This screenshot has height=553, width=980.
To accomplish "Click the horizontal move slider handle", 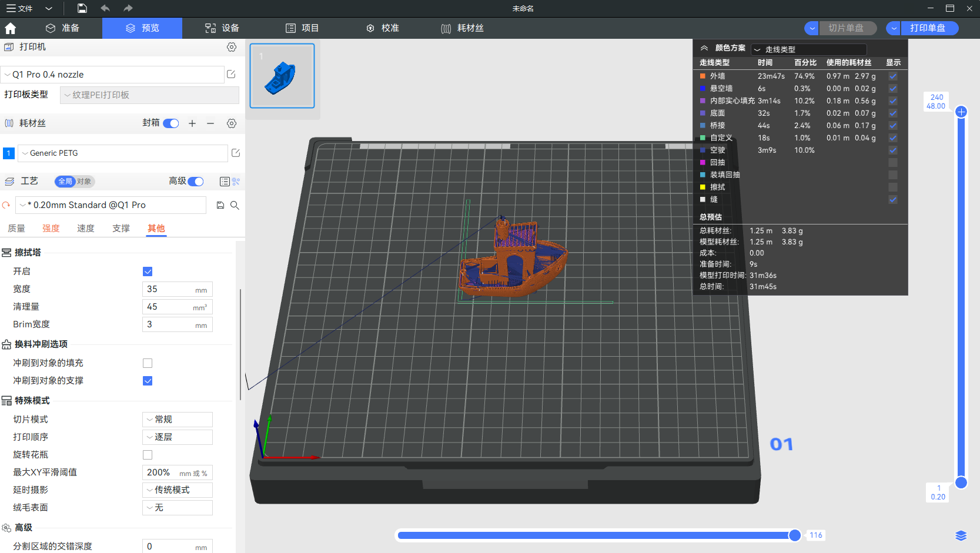I will tap(794, 535).
